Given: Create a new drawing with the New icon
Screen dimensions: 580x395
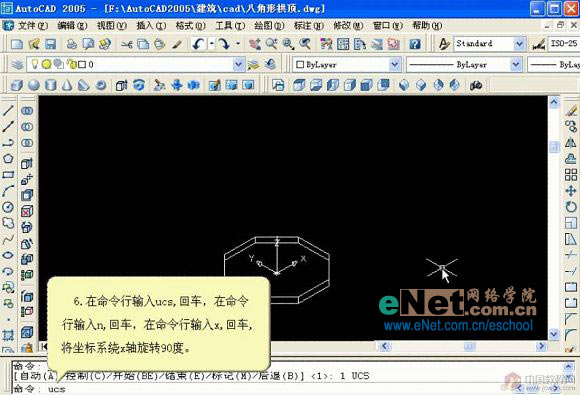Looking at the screenshot, I should tap(17, 44).
